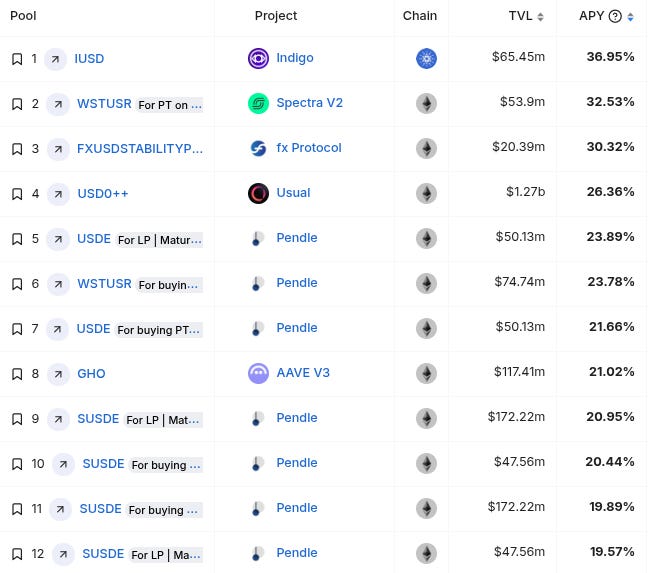Open the Usual project link

tap(293, 193)
